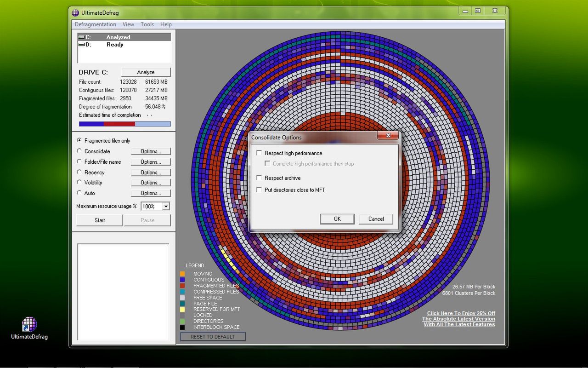Image resolution: width=588 pixels, height=368 pixels.
Task: Click the LOCKED legend color swatch
Action: click(182, 315)
